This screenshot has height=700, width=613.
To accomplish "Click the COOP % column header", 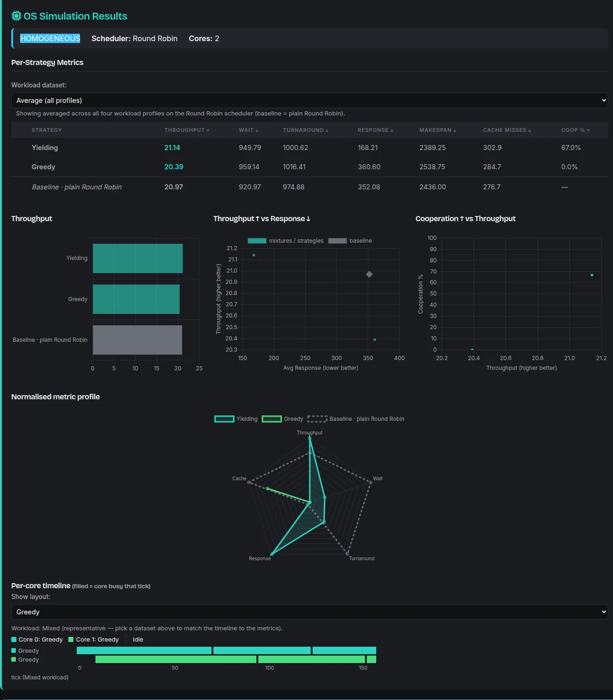I will pyautogui.click(x=575, y=130).
